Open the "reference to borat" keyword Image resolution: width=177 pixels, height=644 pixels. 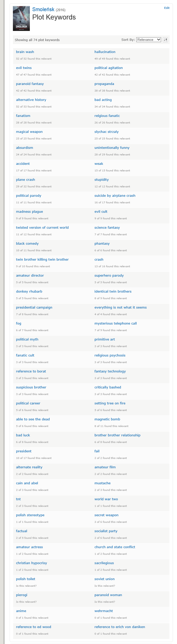[31, 371]
